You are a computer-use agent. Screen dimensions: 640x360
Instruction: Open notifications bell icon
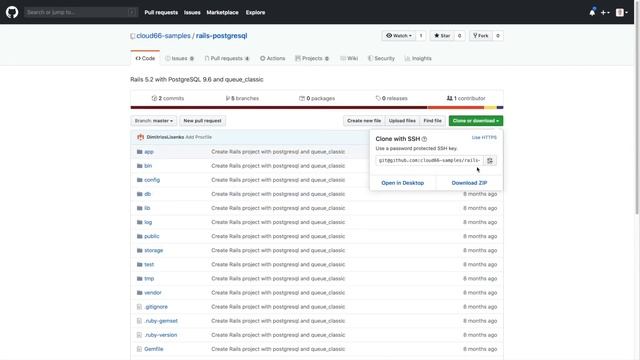click(592, 13)
